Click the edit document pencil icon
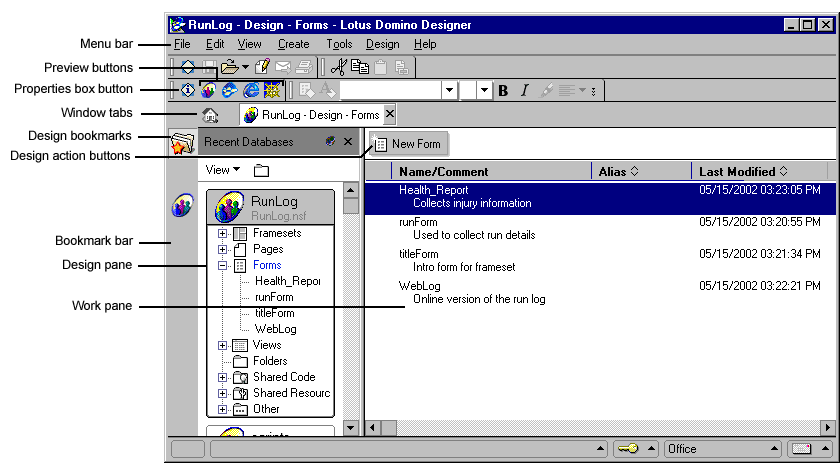Screen dimensions: 840x465 [x=262, y=66]
